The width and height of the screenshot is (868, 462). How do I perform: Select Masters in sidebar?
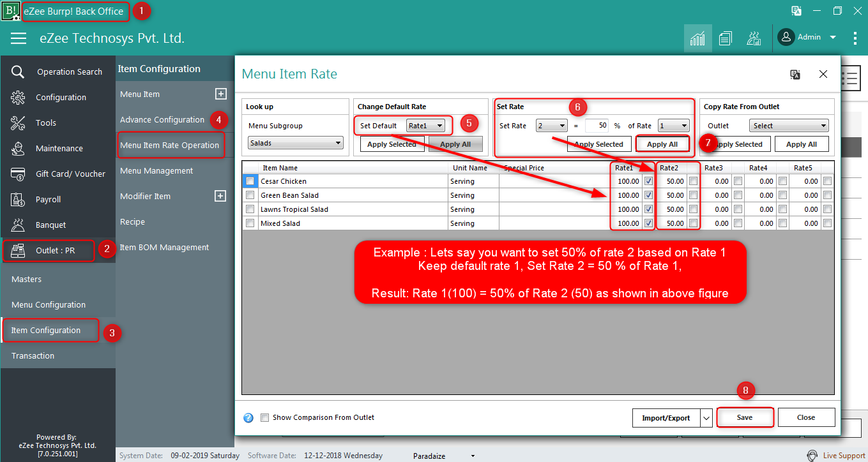tap(26, 279)
